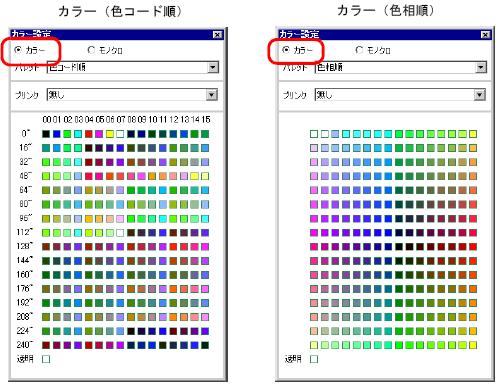
Task: Choose the red swatch at row 128, column 12
Action: [173, 247]
